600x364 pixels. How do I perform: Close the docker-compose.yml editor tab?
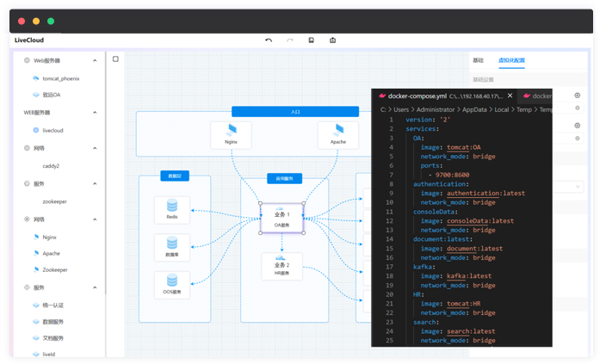[510, 96]
